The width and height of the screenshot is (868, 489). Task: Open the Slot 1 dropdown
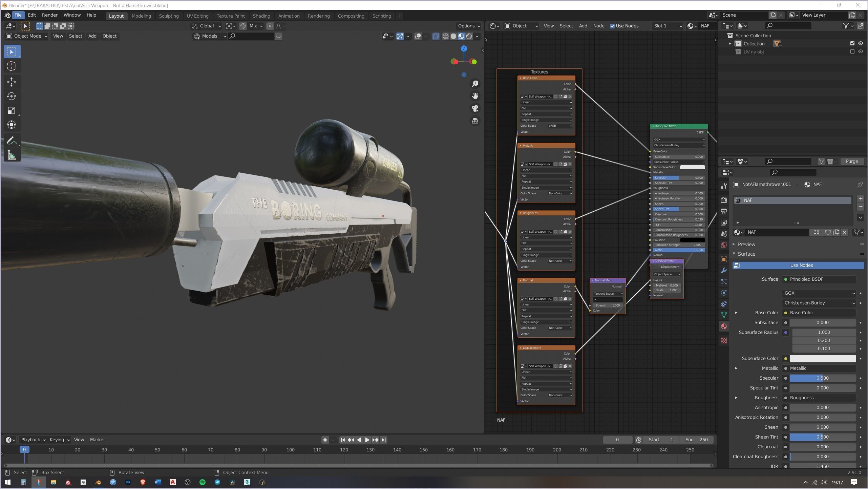[667, 26]
